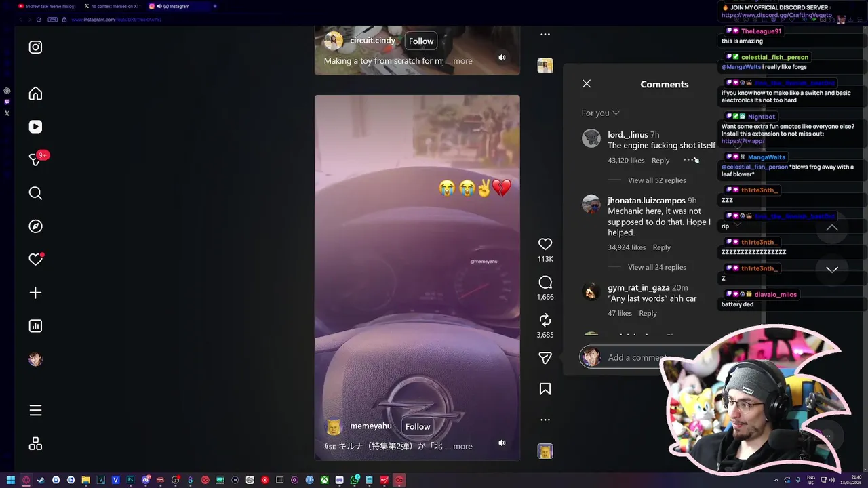Open options dots on lord._.linus comment
Screen dimensions: 868x488
tap(688, 160)
